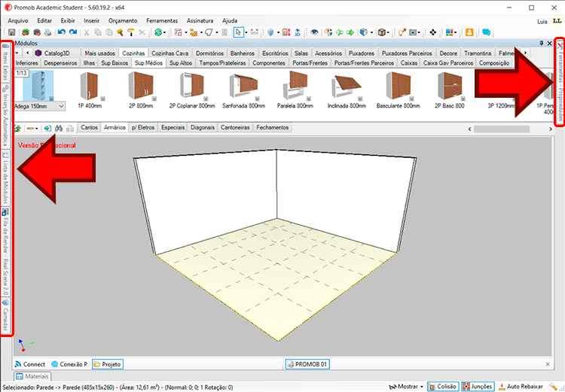Click the blue chat bubble icon
Image resolution: width=565 pixels, height=392 pixels.
486,33
